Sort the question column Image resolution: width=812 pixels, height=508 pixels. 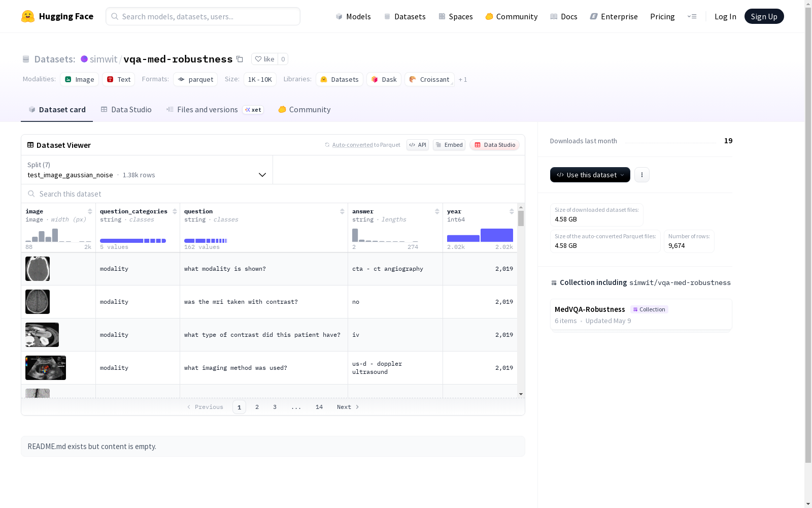point(342,211)
